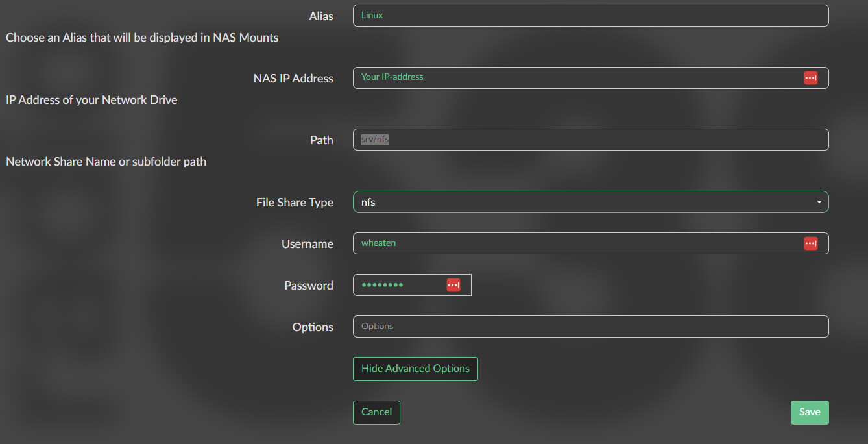
Task: Focus the Alias text field containing Linux
Action: pos(584,16)
